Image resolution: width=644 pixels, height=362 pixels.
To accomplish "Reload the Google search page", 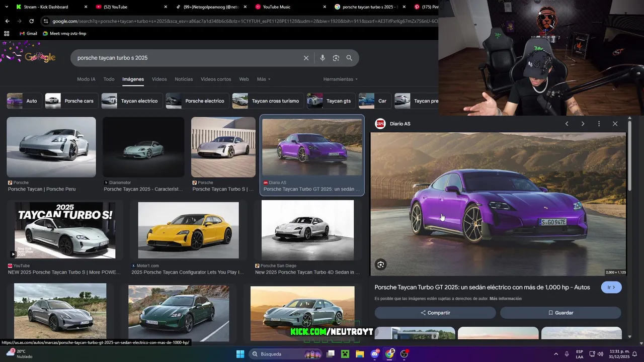I will coord(31,21).
